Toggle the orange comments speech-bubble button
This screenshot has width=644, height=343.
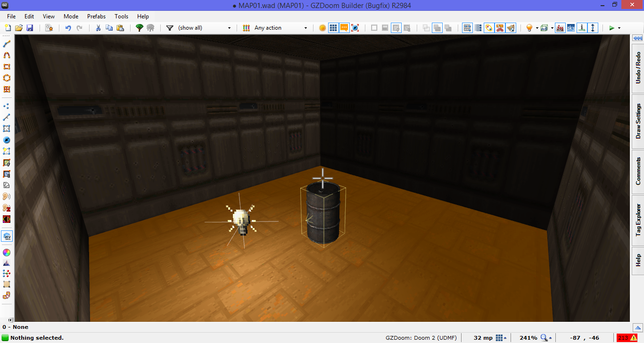tap(344, 28)
